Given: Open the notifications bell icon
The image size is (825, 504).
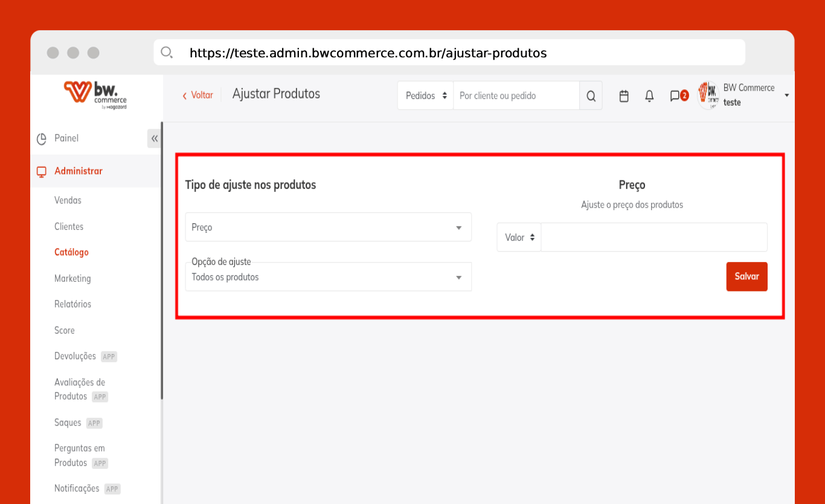Looking at the screenshot, I should 649,96.
